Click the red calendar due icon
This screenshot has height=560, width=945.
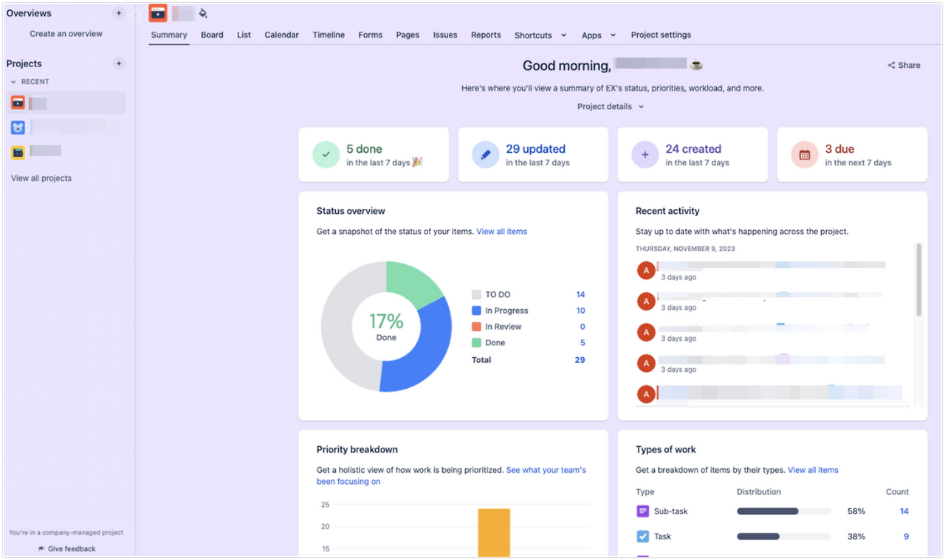[x=804, y=155]
